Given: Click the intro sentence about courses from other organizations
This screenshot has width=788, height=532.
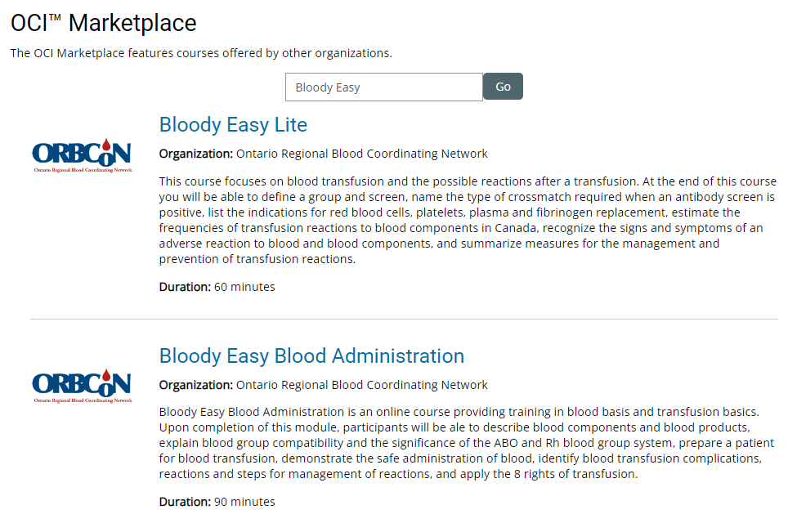Looking at the screenshot, I should pyautogui.click(x=201, y=54).
